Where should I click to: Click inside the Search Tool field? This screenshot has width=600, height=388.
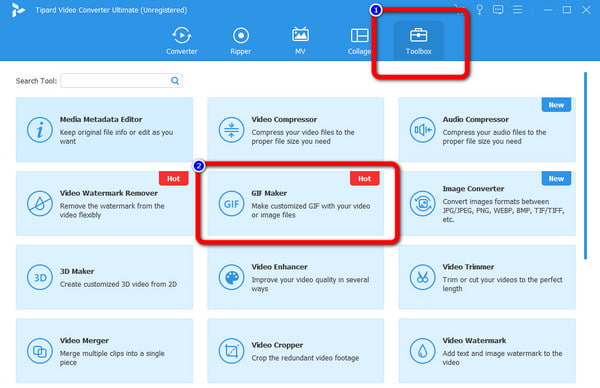(121, 81)
